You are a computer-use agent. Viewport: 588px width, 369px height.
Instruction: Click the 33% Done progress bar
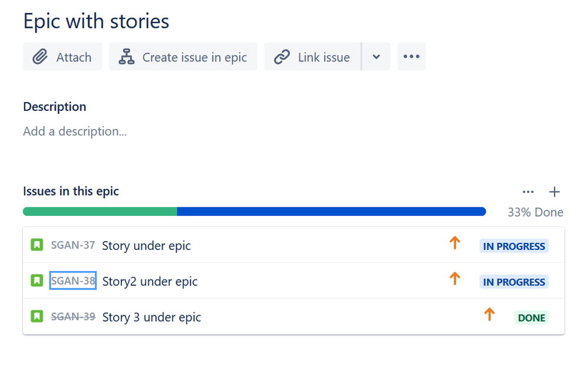tap(254, 210)
